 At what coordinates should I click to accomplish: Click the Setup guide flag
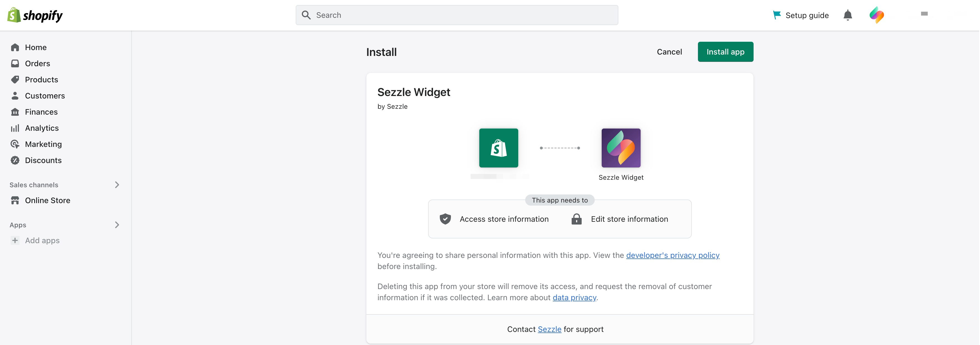pyautogui.click(x=776, y=15)
